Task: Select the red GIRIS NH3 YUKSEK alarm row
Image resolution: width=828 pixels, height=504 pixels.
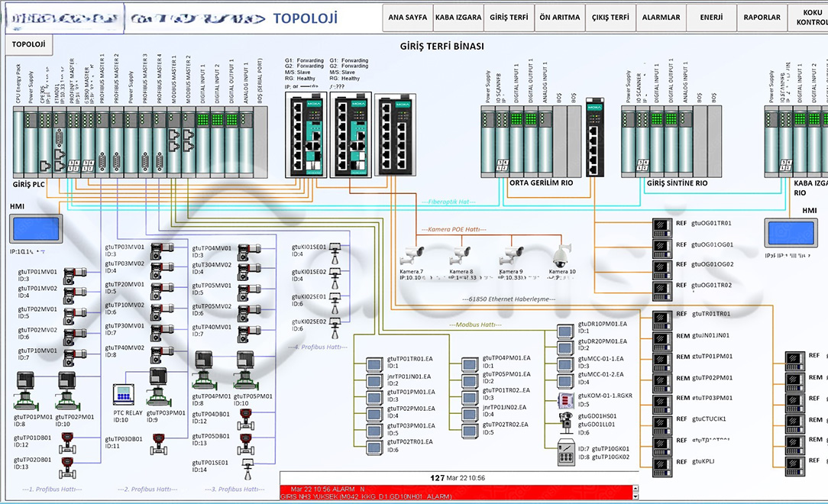Action: (457, 492)
